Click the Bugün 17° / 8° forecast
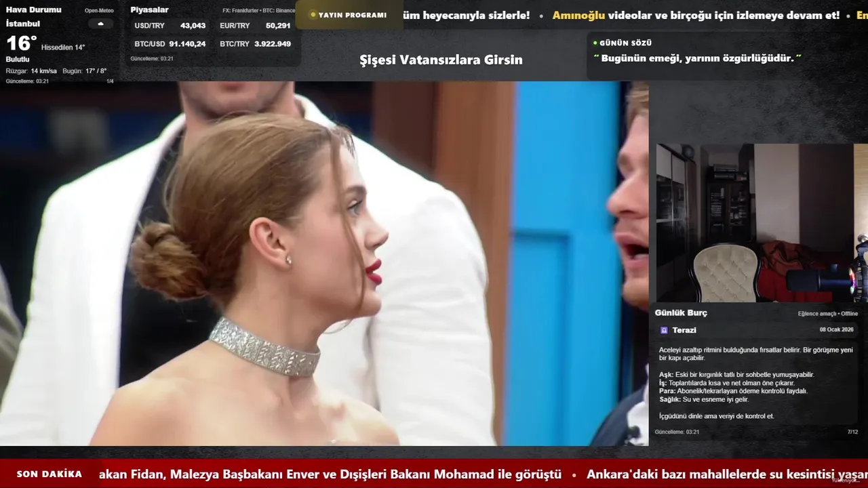This screenshot has width=868, height=488. click(85, 71)
